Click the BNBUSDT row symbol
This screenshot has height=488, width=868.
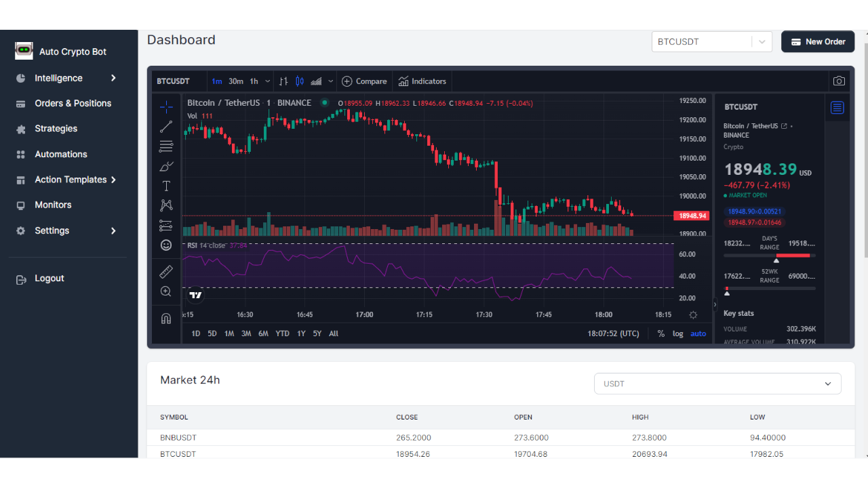click(178, 438)
